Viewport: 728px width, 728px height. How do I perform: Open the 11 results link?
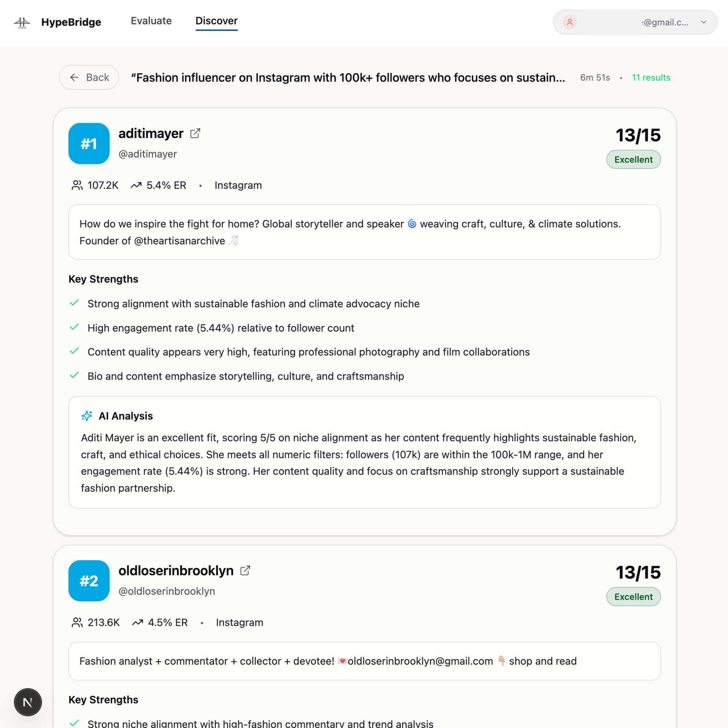651,78
